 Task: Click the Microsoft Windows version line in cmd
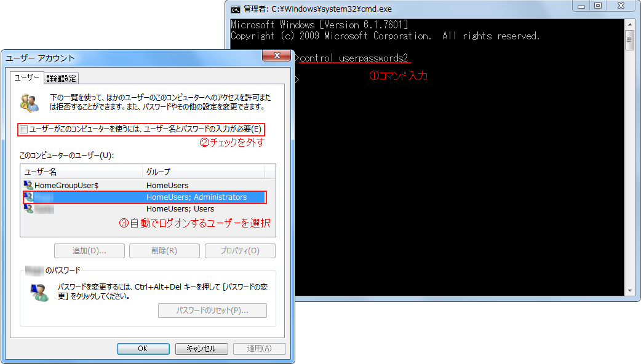pos(319,25)
